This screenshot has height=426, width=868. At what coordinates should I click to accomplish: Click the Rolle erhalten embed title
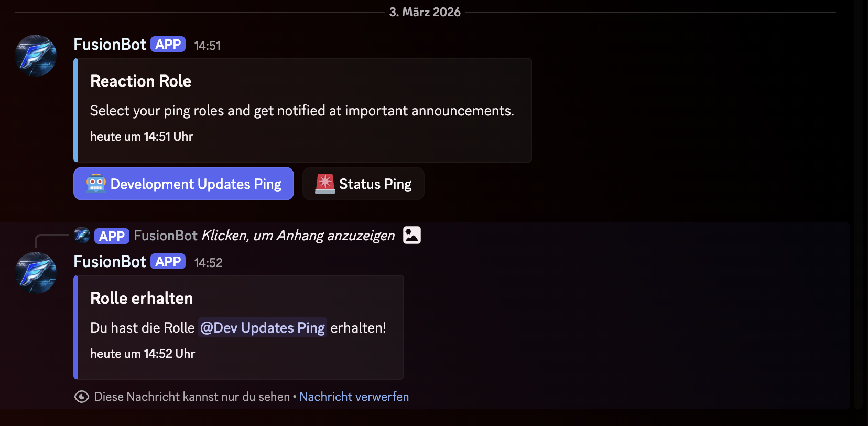(x=142, y=298)
